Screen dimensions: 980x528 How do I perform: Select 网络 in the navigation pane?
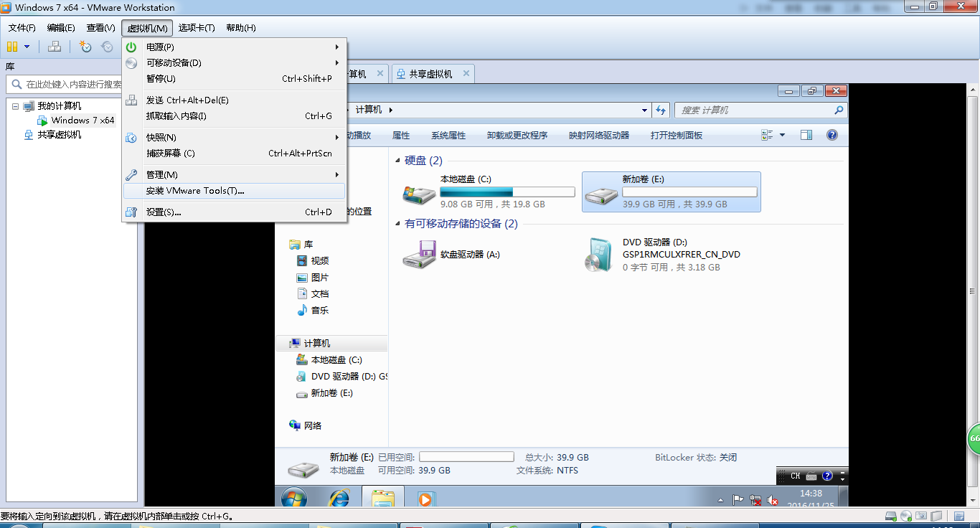coord(306,425)
